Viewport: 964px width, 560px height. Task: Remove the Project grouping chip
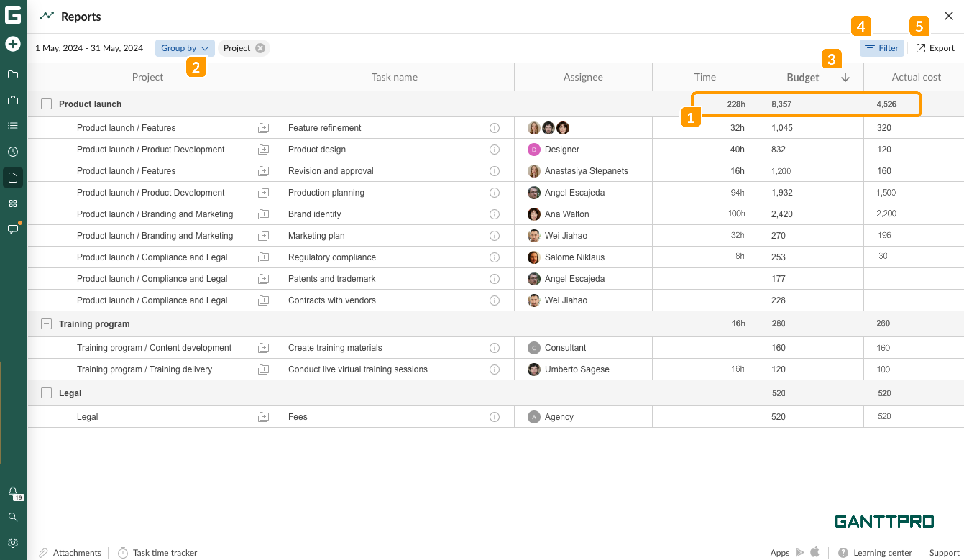(x=260, y=48)
